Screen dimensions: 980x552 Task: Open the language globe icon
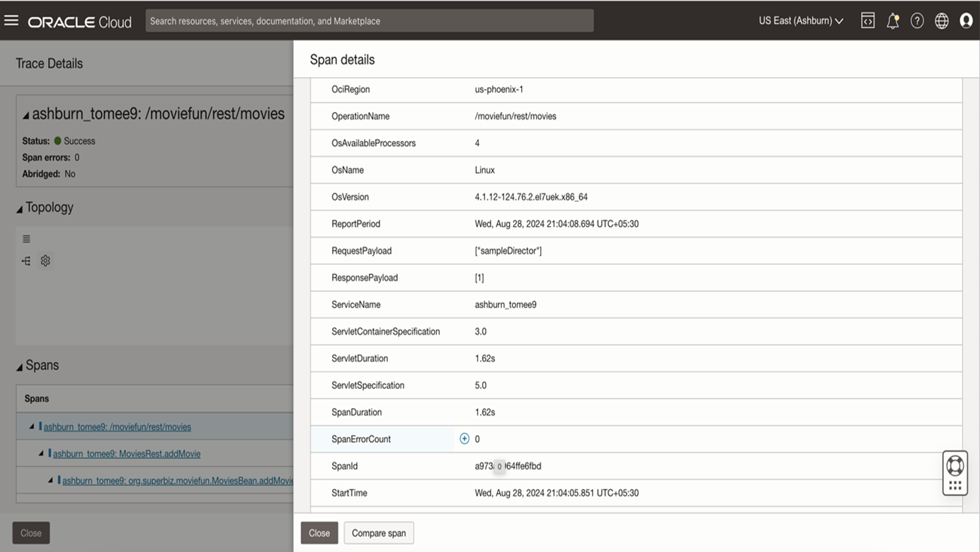pyautogui.click(x=941, y=21)
